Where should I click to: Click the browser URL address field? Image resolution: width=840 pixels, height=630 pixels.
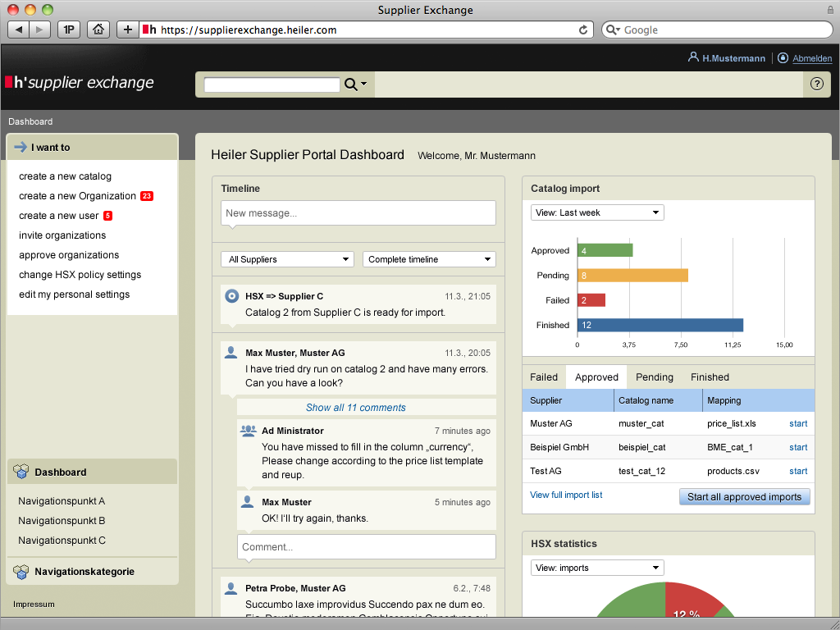[x=367, y=30]
